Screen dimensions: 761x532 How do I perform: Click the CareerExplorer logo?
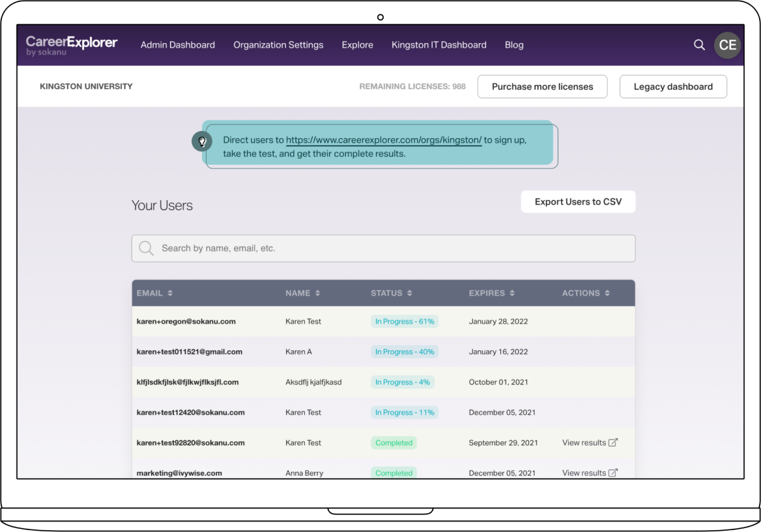point(71,44)
